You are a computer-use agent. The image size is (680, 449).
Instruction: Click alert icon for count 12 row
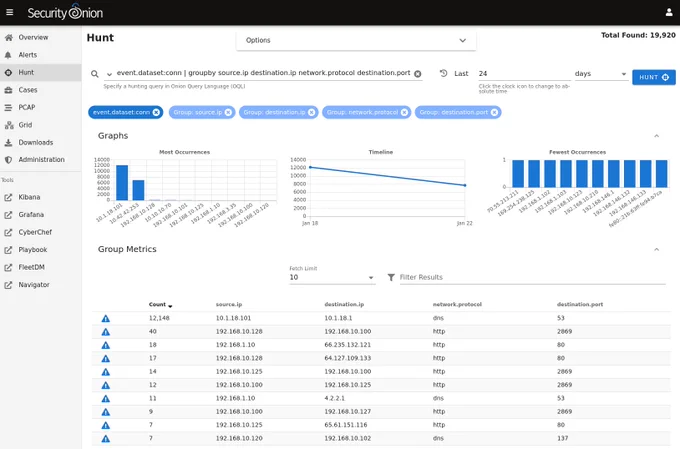105,385
